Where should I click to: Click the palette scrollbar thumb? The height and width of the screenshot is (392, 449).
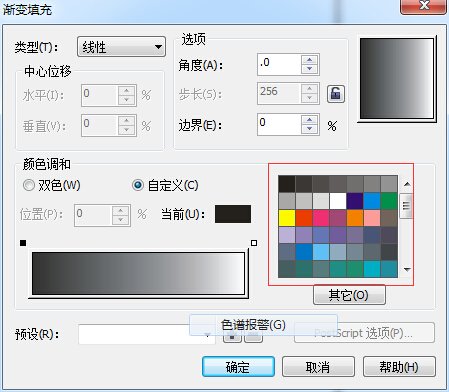click(406, 206)
